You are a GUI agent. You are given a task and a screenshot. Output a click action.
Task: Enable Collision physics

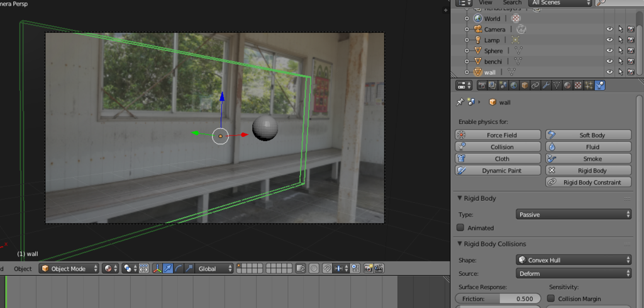pyautogui.click(x=498, y=147)
